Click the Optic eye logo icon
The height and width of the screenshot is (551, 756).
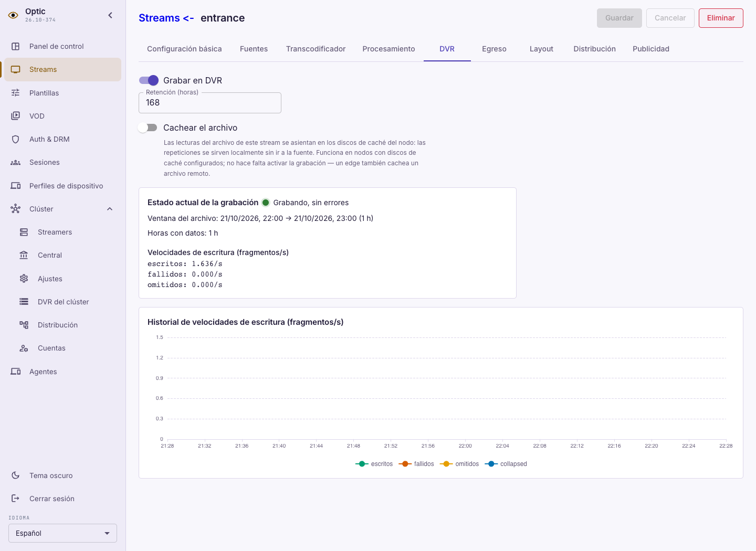click(13, 15)
